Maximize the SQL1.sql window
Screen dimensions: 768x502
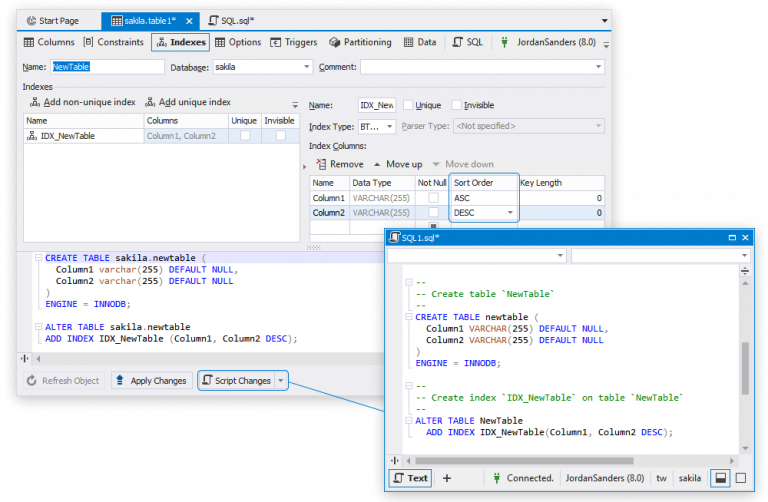[x=732, y=238]
